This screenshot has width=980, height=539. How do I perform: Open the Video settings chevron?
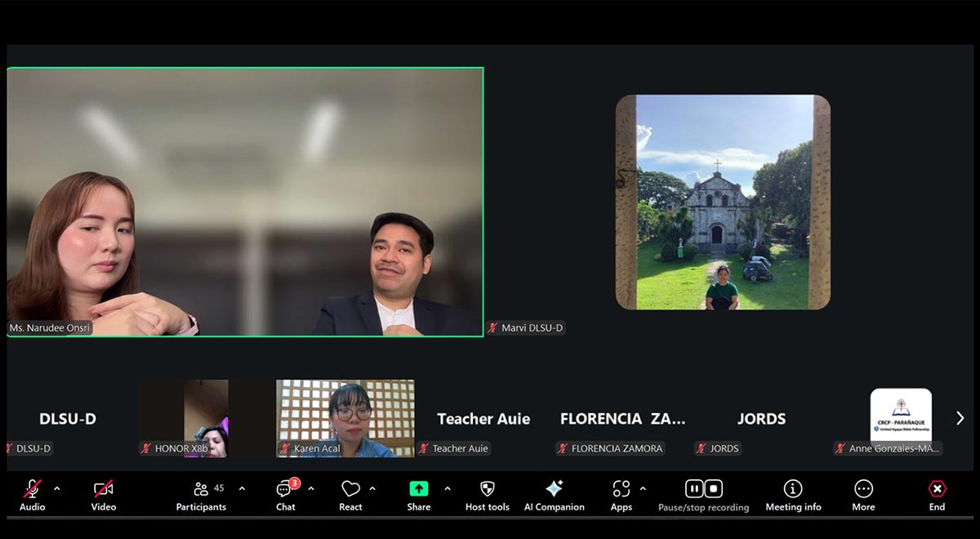[x=127, y=488]
